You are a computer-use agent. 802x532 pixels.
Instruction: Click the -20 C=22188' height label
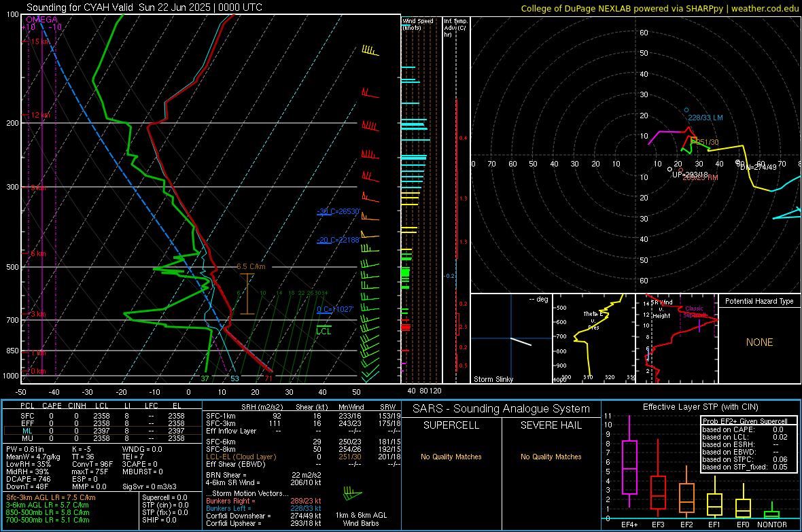click(x=338, y=240)
